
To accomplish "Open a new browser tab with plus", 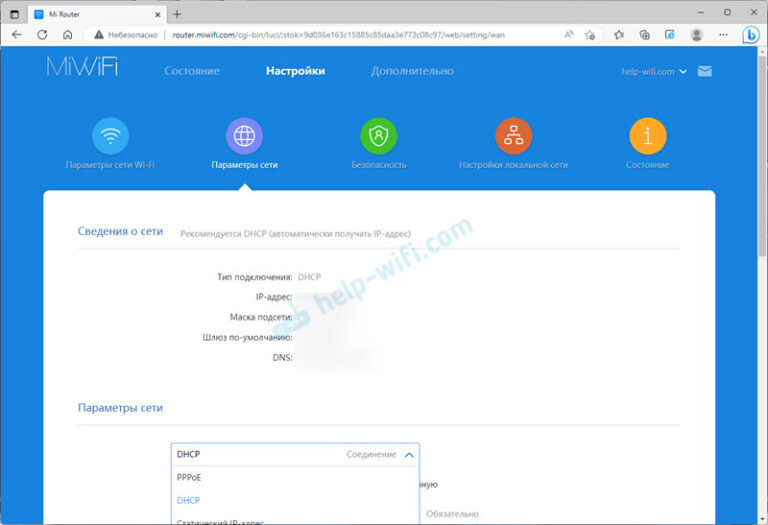I will pos(177,14).
